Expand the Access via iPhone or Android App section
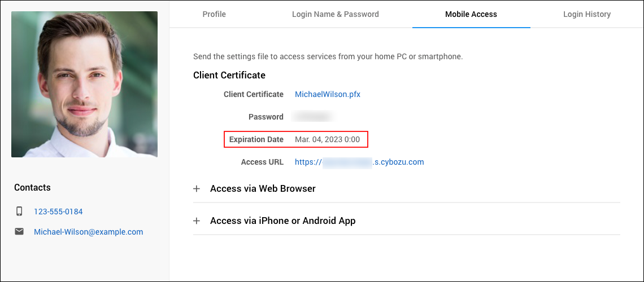The width and height of the screenshot is (644, 282). tap(282, 221)
